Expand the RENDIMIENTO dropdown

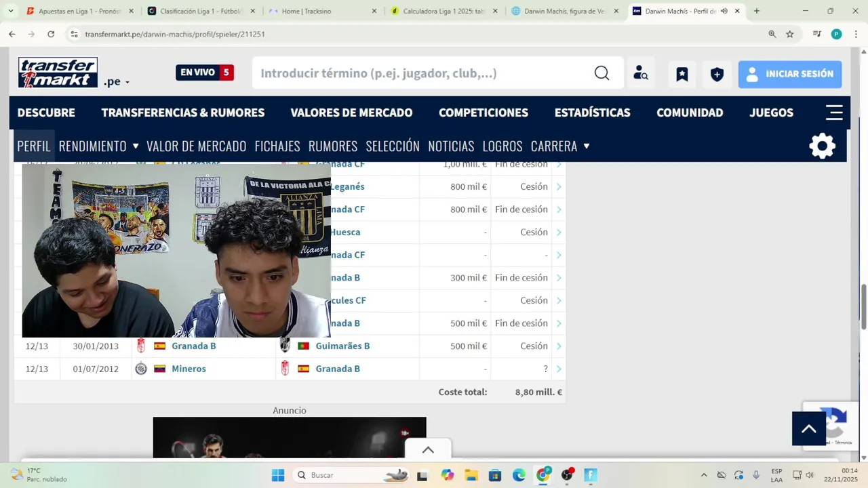pyautogui.click(x=98, y=146)
